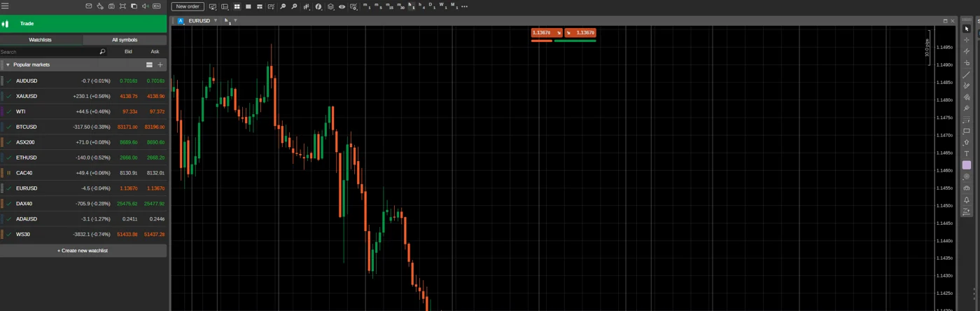The width and height of the screenshot is (980, 311).
Task: Open the indicators f menu
Action: [318, 6]
